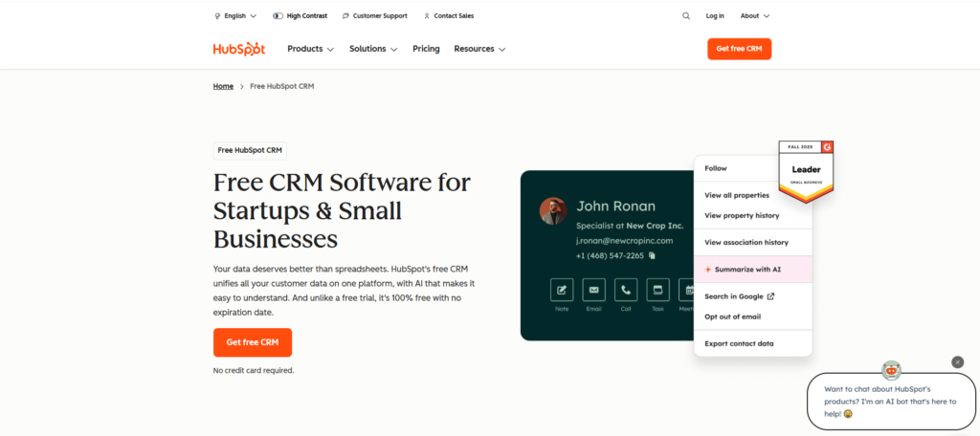This screenshot has height=436, width=980.
Task: Click John Ronan's avatar photo
Action: [553, 211]
